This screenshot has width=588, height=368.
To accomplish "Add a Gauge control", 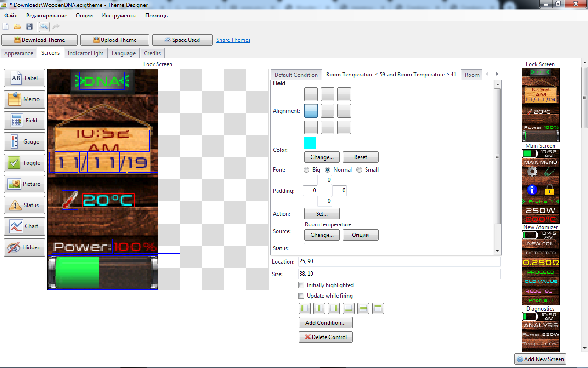I will click(x=24, y=142).
